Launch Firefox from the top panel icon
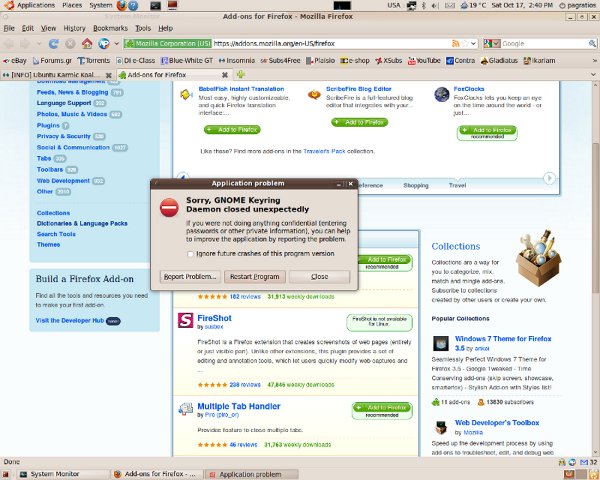This screenshot has width=600, height=480. click(122, 5)
